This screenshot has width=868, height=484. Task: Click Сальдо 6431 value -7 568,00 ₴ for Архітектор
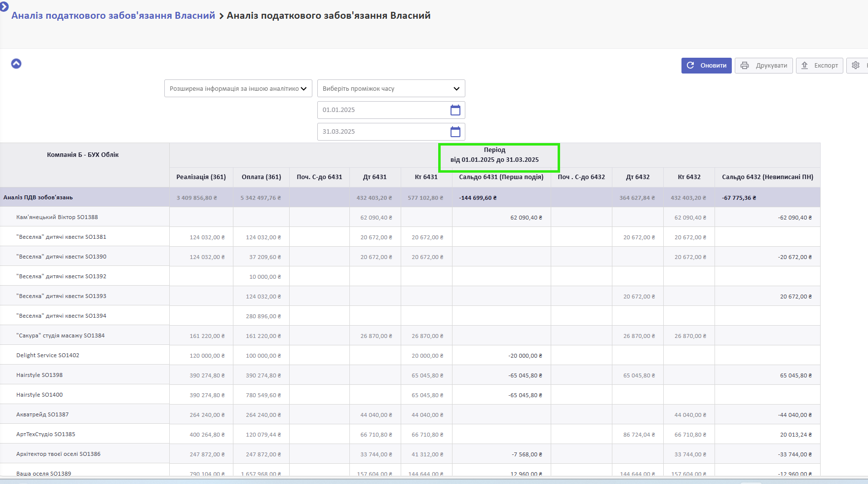527,454
